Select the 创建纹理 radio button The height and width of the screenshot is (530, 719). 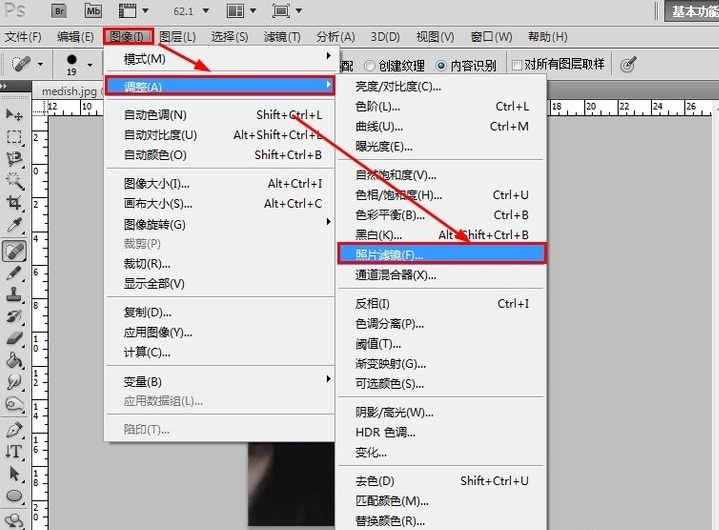point(369,66)
